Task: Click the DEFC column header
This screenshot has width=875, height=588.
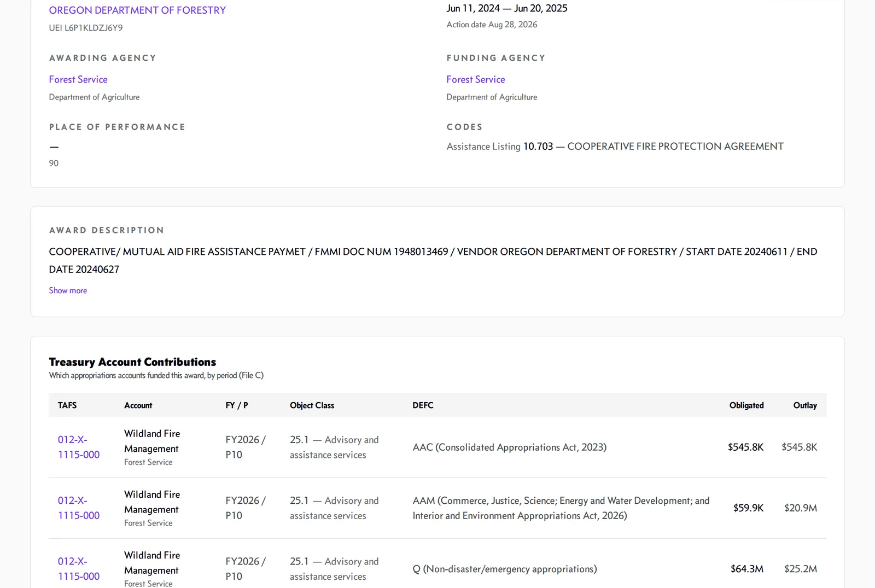Action: [x=423, y=405]
